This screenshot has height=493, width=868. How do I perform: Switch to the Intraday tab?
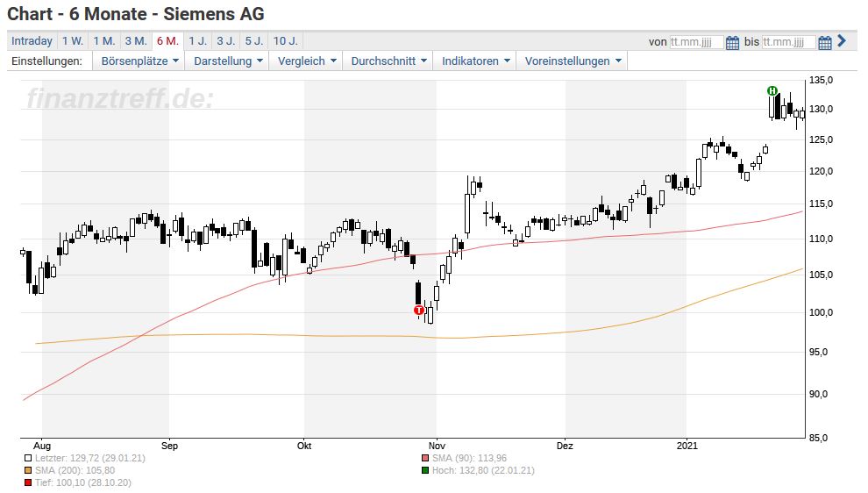[x=32, y=41]
